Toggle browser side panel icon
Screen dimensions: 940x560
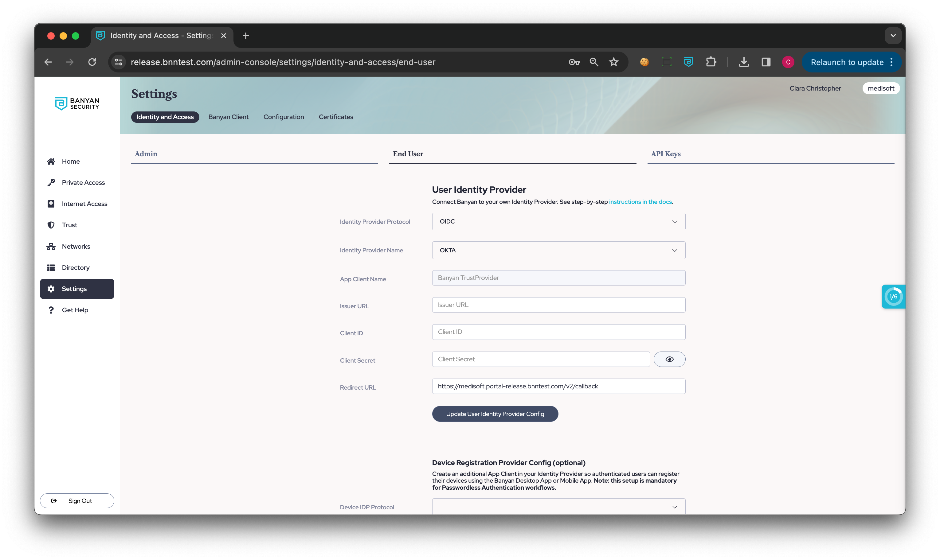pyautogui.click(x=766, y=62)
